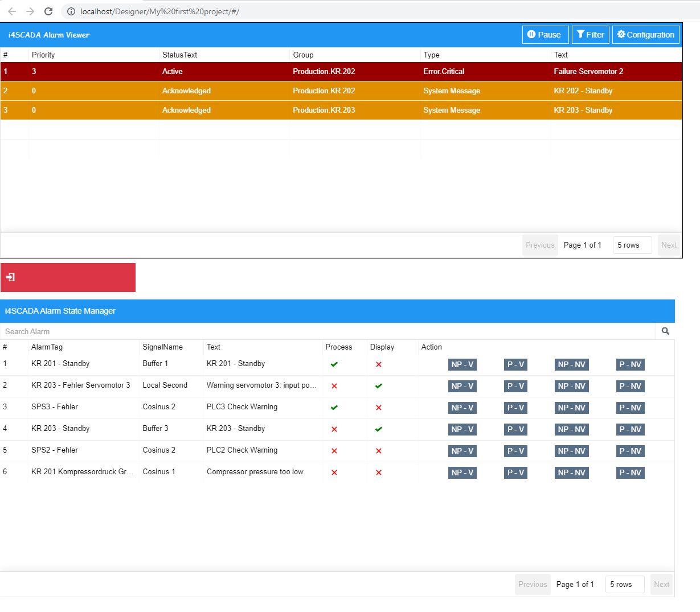Click the browser forward arrow
Image resolution: width=700 pixels, height=612 pixels.
(x=30, y=11)
